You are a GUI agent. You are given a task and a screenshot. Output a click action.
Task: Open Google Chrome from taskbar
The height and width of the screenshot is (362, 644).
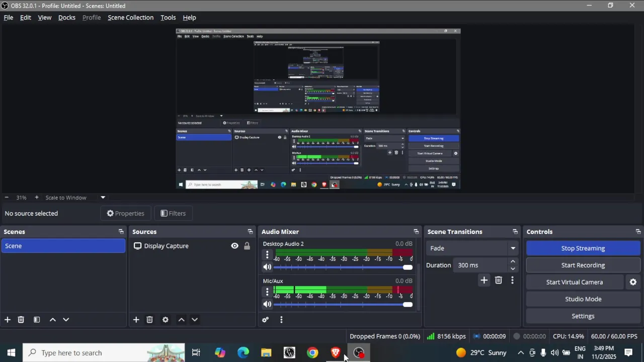[x=312, y=353]
